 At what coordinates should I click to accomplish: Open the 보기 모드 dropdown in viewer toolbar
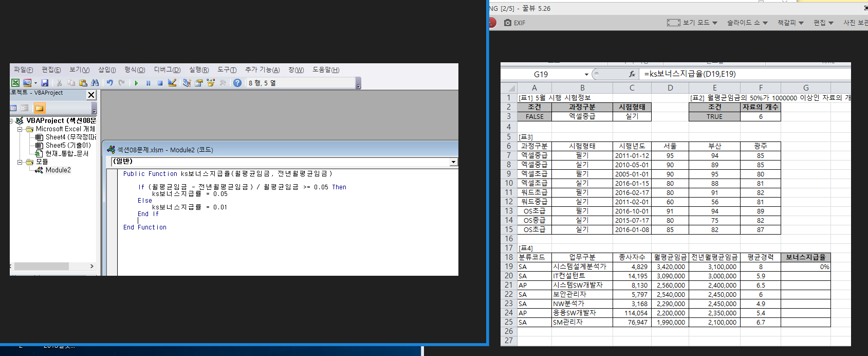coord(692,23)
